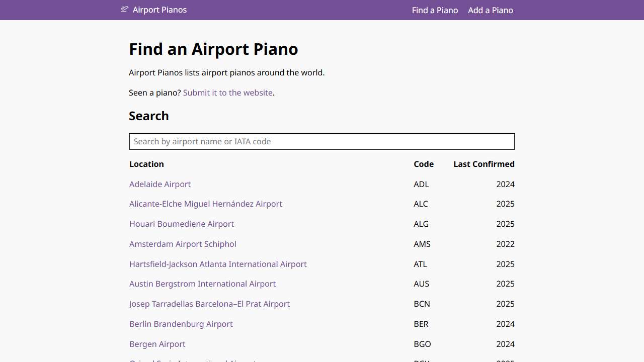Open the Bergen Airport entry
644x362 pixels.
pyautogui.click(x=157, y=344)
